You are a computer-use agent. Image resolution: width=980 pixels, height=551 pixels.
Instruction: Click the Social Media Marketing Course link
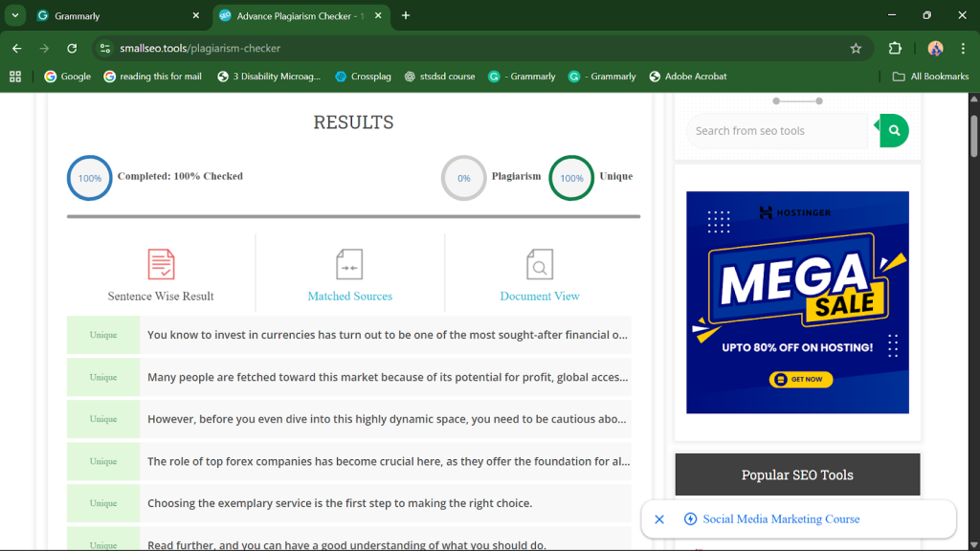(781, 519)
